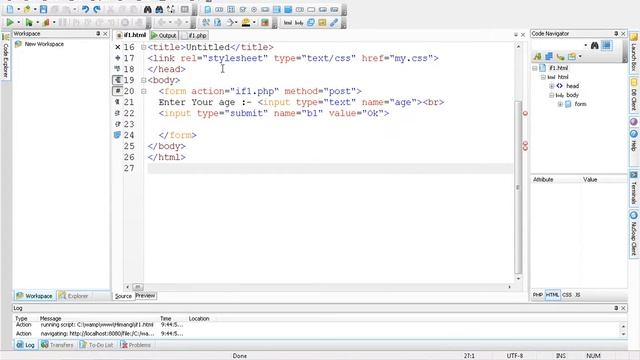
Task: Click the Open file toolbar icon
Action: tap(27, 9)
